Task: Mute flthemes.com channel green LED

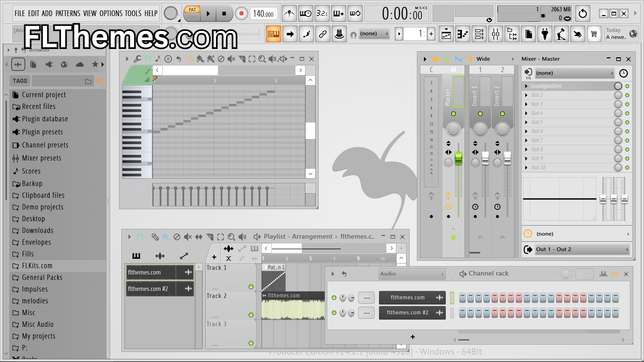Action: click(334, 298)
